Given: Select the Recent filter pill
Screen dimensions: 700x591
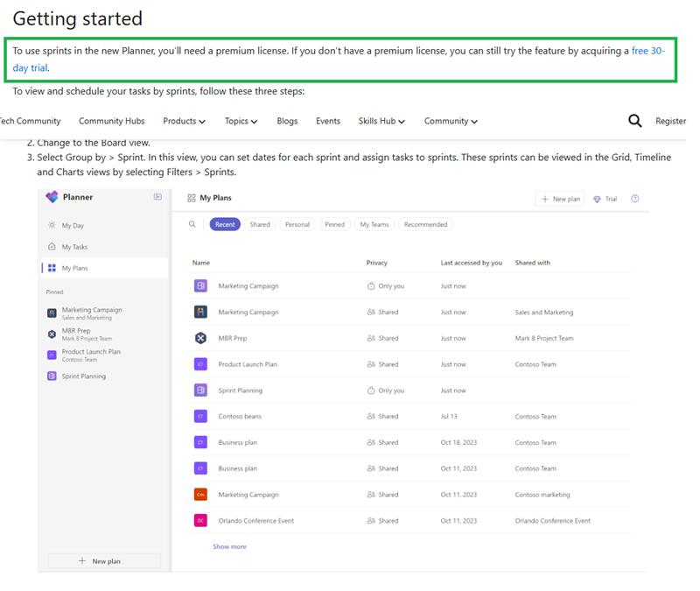Looking at the screenshot, I should tap(225, 224).
